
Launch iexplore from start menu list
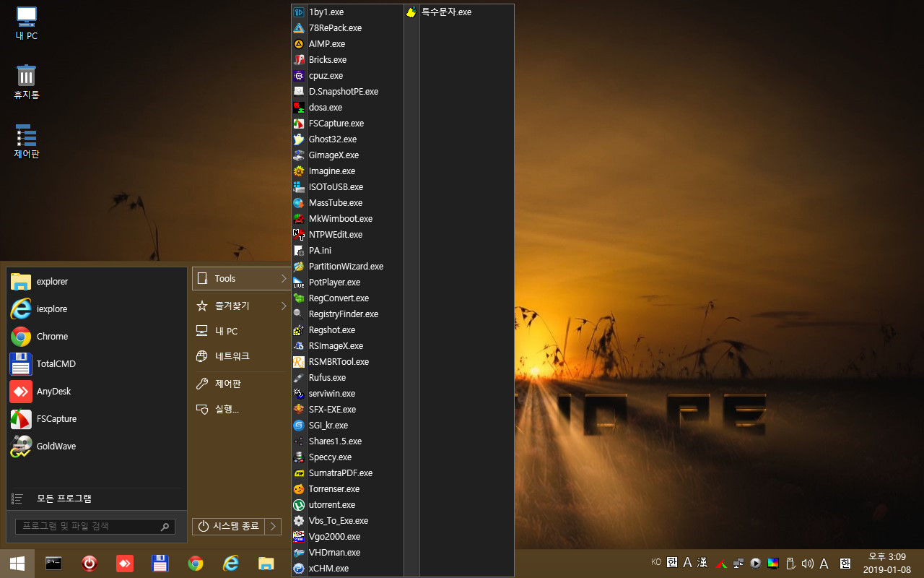96,309
